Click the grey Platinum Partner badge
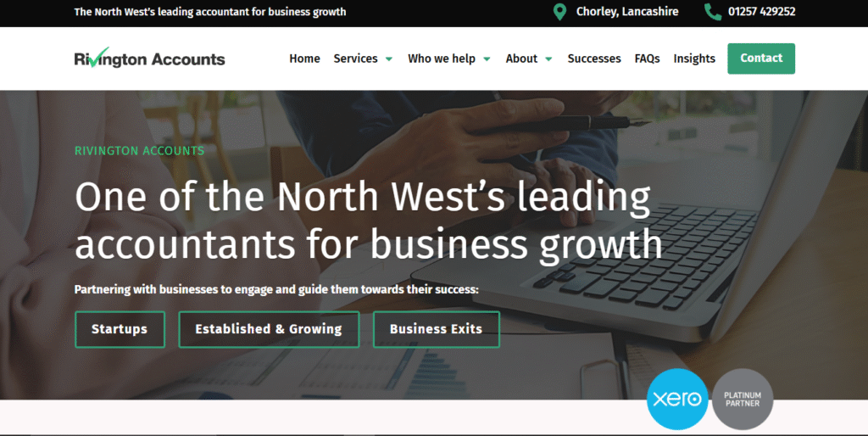Screen dimensions: 868x436 point(743,399)
